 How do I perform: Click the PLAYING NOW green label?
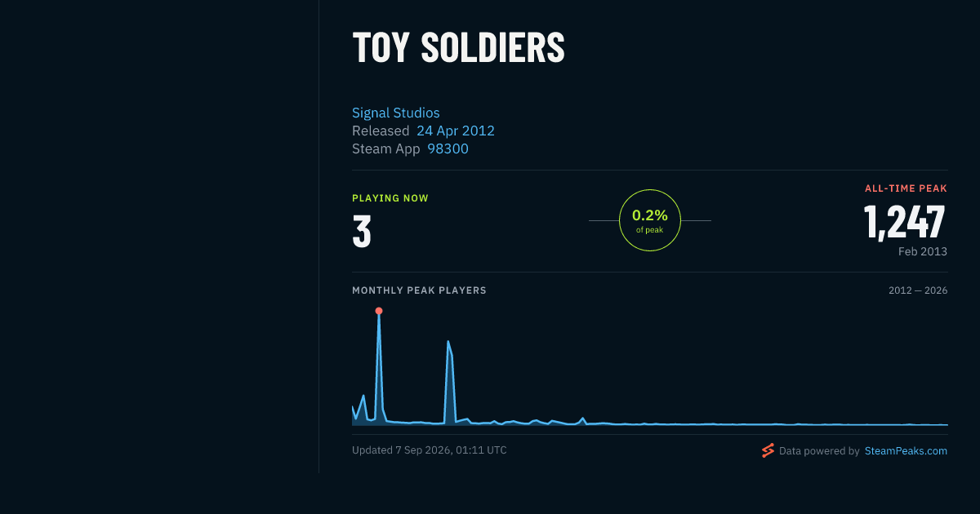click(x=390, y=198)
